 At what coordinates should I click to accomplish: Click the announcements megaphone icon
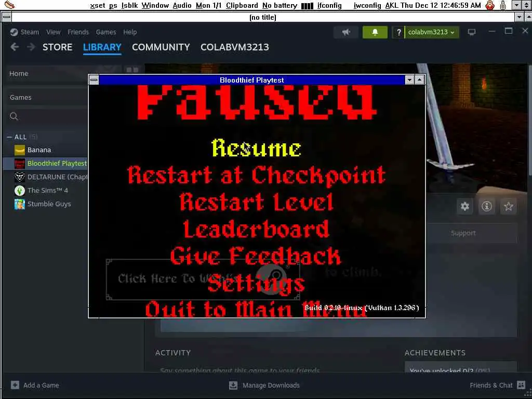tap(345, 32)
